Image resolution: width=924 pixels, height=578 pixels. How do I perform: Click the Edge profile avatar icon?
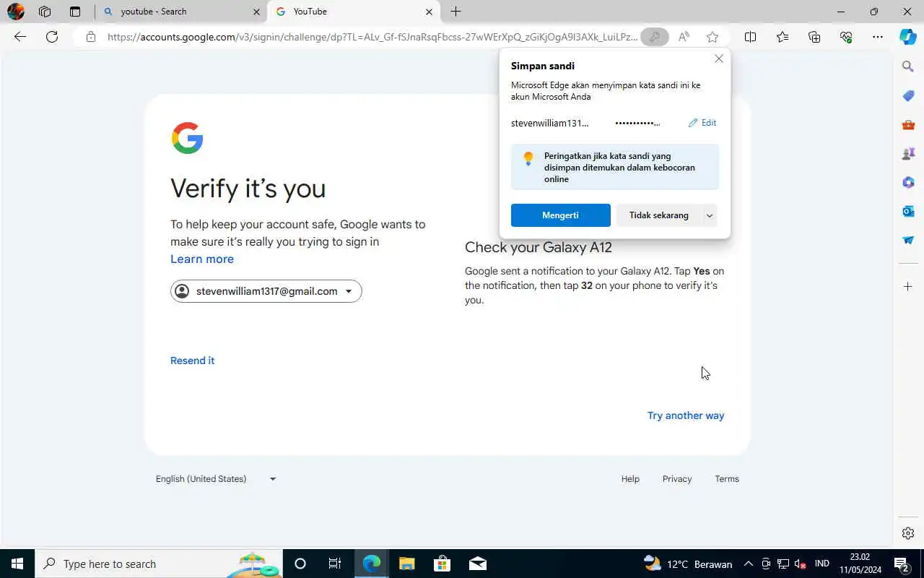pos(15,12)
